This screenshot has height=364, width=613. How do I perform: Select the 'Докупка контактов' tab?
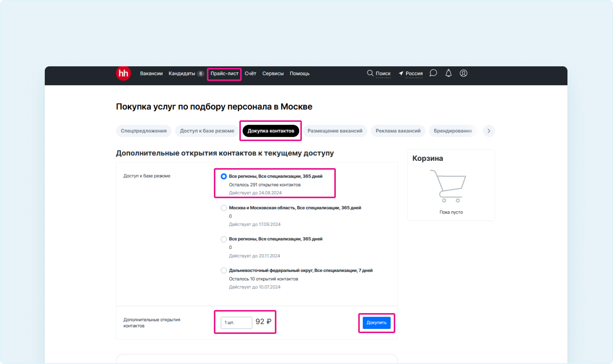click(271, 131)
